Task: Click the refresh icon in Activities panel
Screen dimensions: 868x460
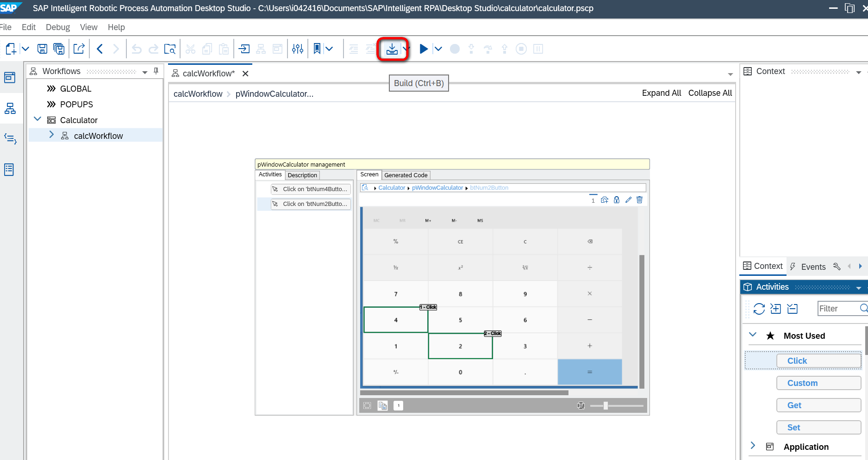Action: (x=759, y=309)
